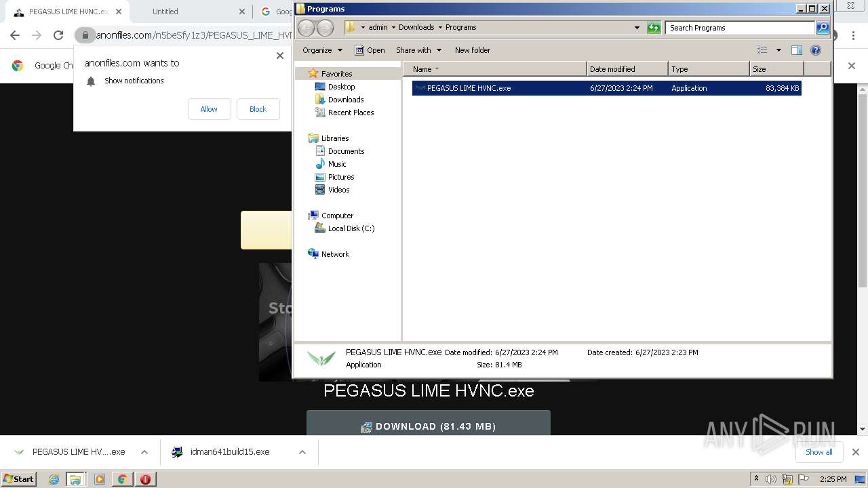868x488 pixels.
Task: Go back in Chrome
Action: (x=15, y=35)
